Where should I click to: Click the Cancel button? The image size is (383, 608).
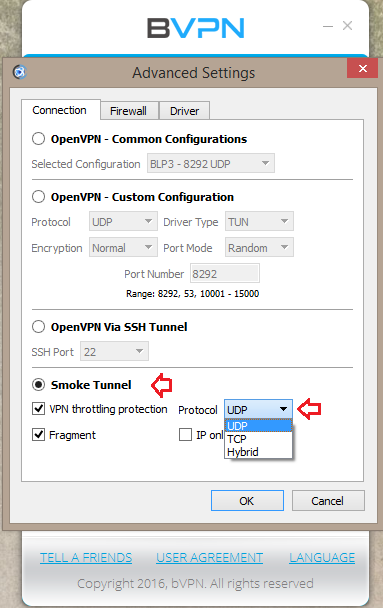tap(328, 501)
